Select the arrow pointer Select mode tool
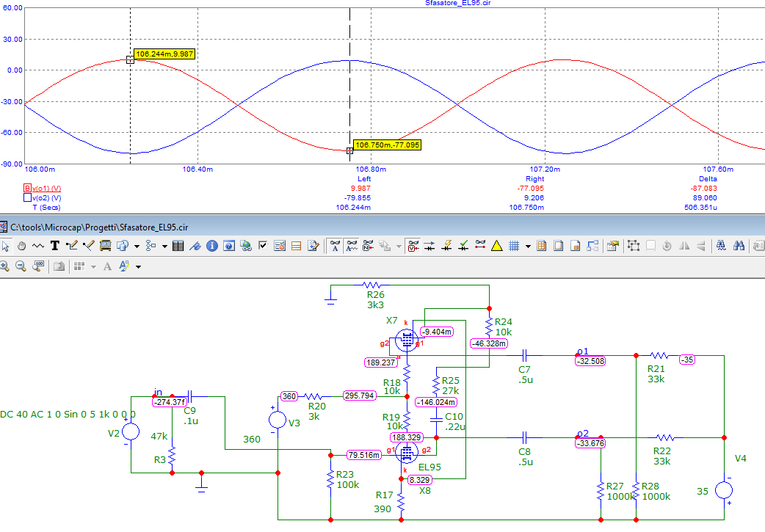The width and height of the screenshot is (765, 532). [x=6, y=246]
